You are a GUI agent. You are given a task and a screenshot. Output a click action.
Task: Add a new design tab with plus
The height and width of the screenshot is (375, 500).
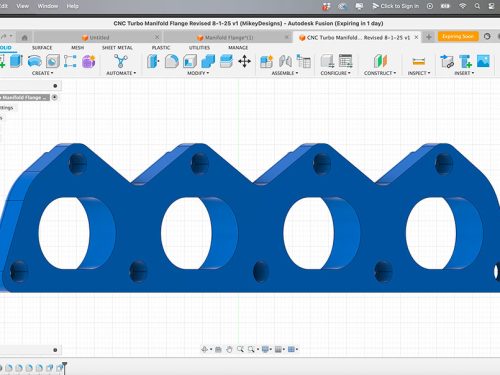(429, 37)
